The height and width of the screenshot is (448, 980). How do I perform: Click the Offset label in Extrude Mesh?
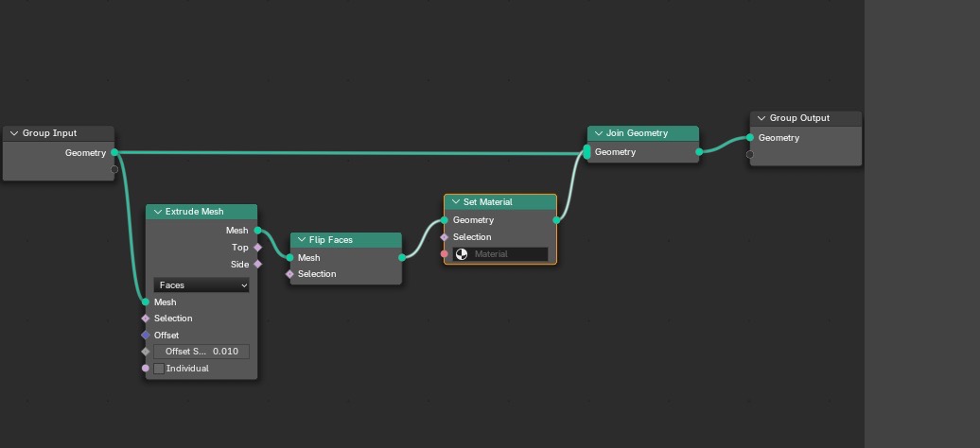[x=166, y=335]
